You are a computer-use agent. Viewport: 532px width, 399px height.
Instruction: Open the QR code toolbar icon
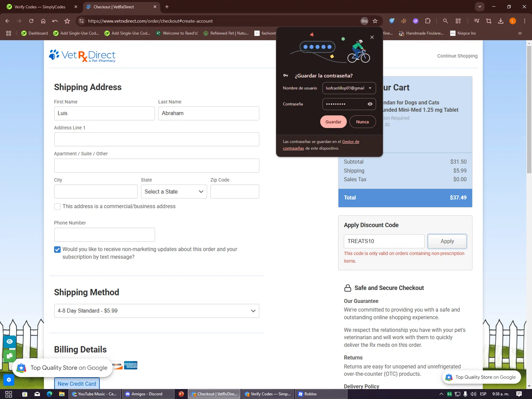[458, 21]
